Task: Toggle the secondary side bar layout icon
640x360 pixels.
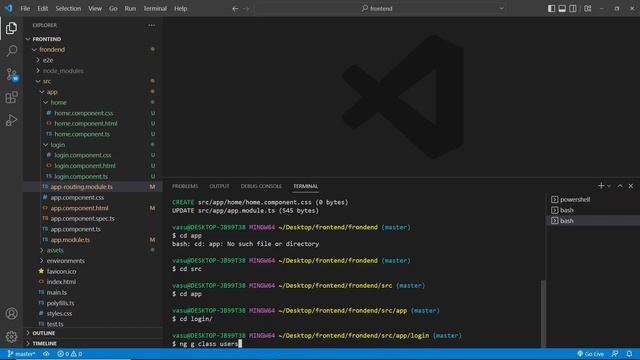Action: pos(573,9)
